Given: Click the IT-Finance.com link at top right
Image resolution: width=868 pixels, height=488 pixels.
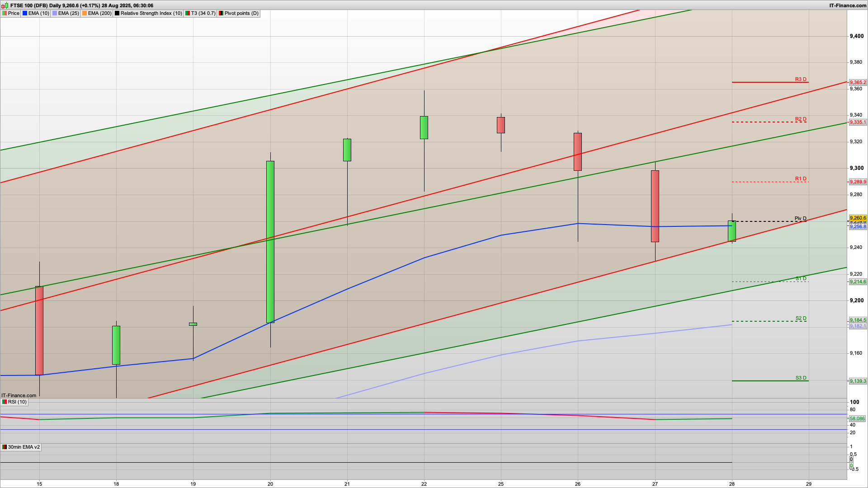Looking at the screenshot, I should click(848, 5).
